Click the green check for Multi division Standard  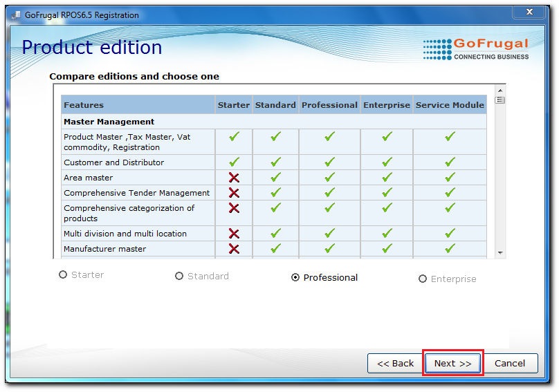click(275, 234)
